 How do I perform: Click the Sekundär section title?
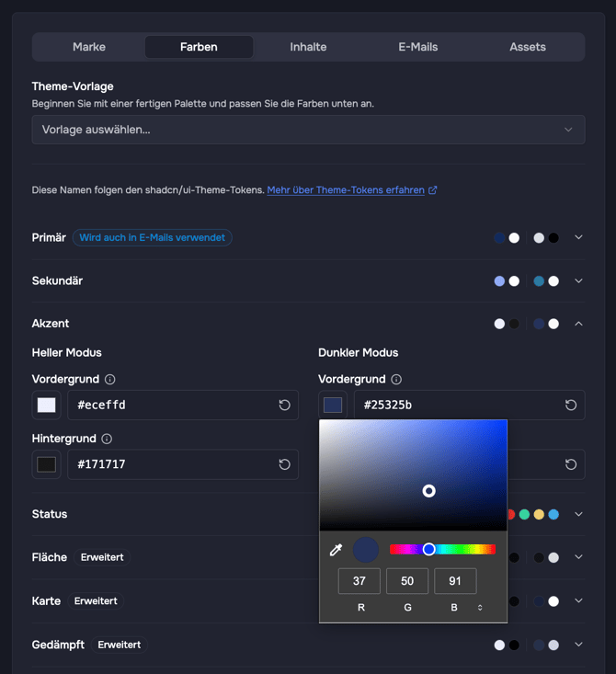pyautogui.click(x=57, y=280)
